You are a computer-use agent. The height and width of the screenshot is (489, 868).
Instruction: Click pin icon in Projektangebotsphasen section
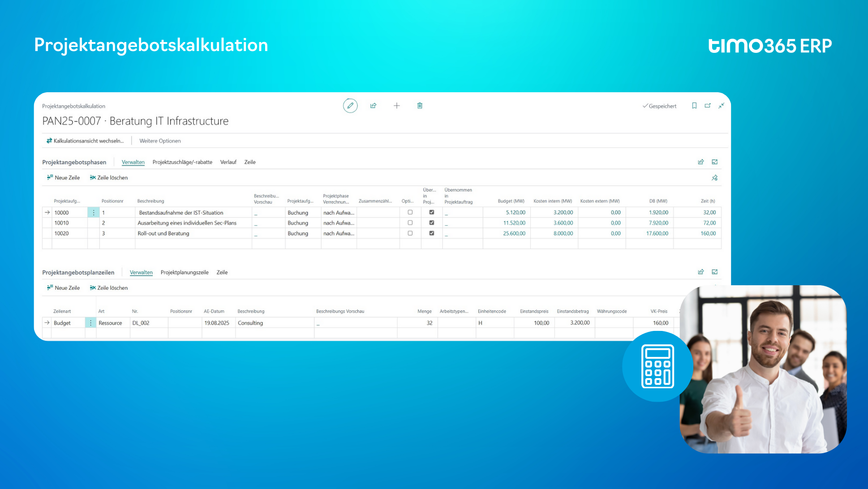tap(714, 178)
